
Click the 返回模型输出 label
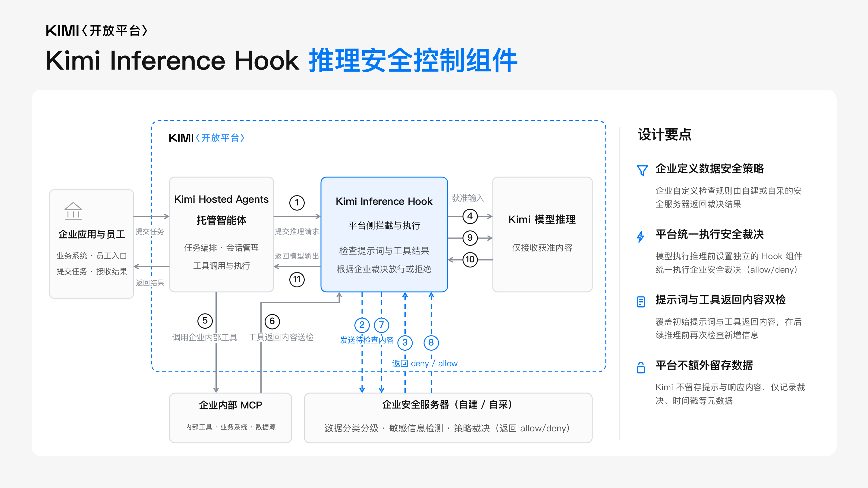297,256
